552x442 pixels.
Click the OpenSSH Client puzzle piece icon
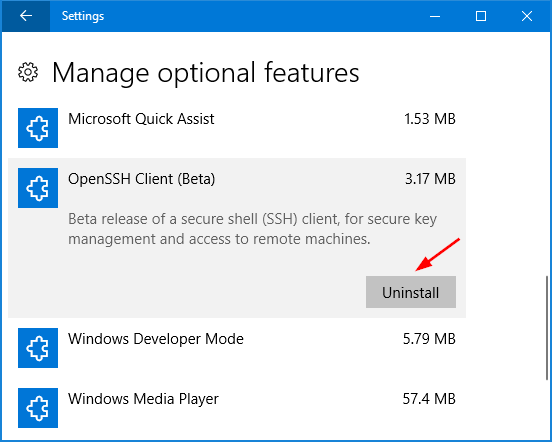[38, 188]
